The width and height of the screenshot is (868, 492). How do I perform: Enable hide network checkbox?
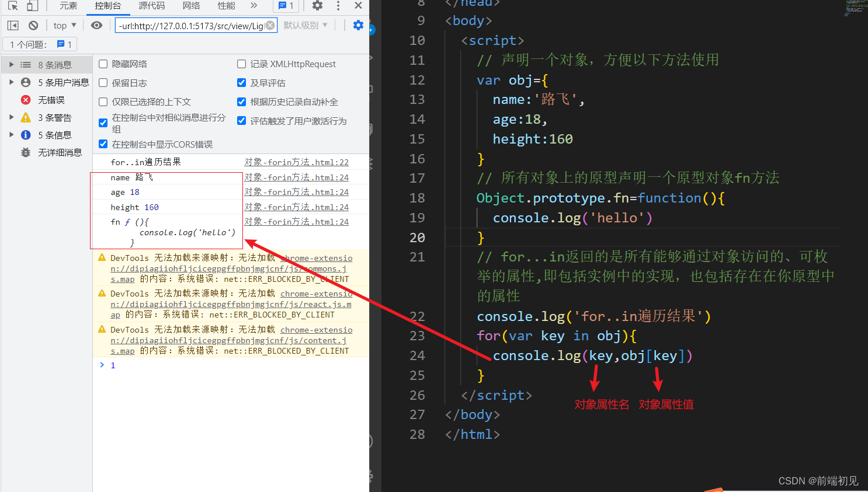(103, 64)
